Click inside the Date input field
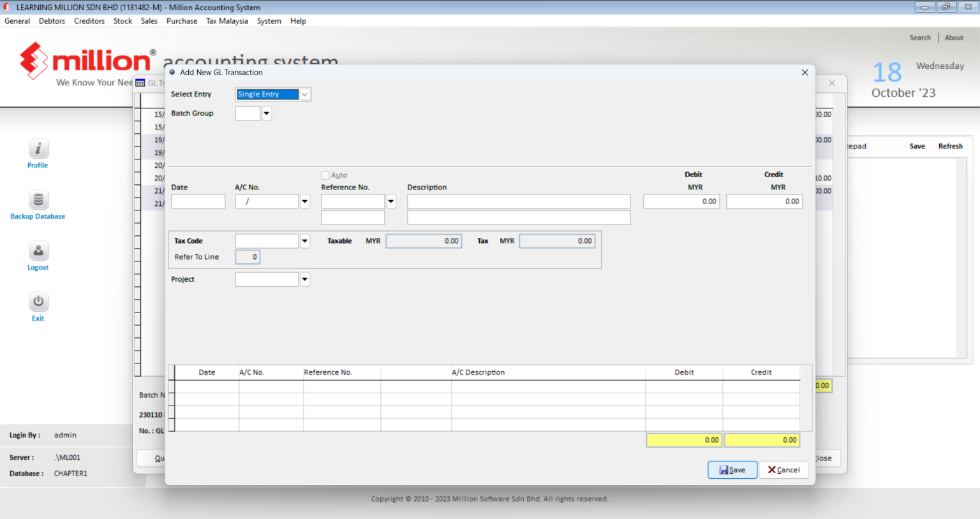 click(x=198, y=201)
